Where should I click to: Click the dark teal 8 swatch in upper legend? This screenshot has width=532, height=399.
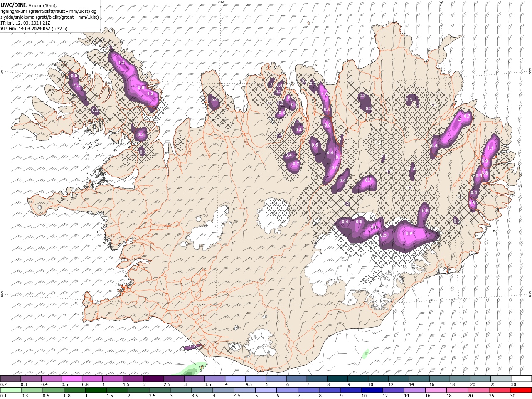pyautogui.click(x=337, y=379)
